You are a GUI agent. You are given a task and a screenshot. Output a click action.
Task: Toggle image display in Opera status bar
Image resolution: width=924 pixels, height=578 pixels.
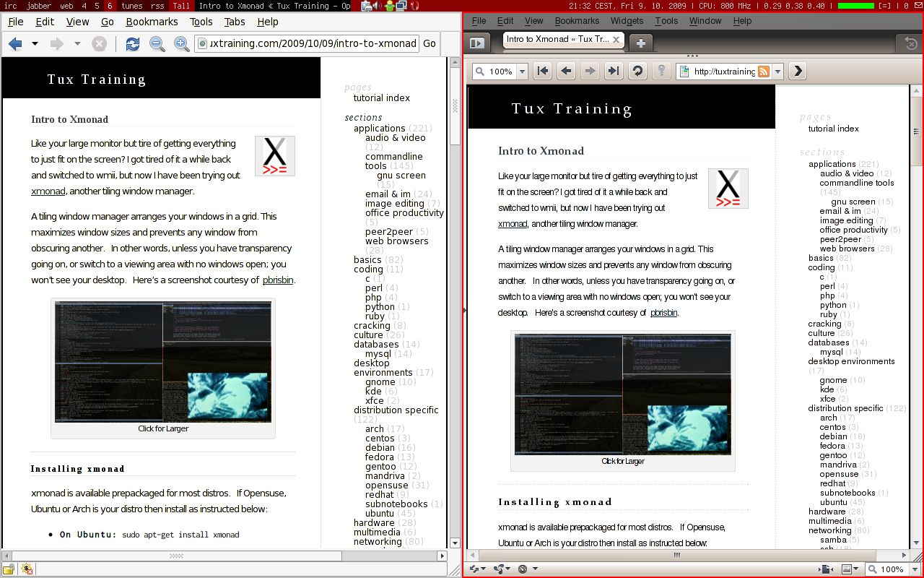(x=847, y=569)
